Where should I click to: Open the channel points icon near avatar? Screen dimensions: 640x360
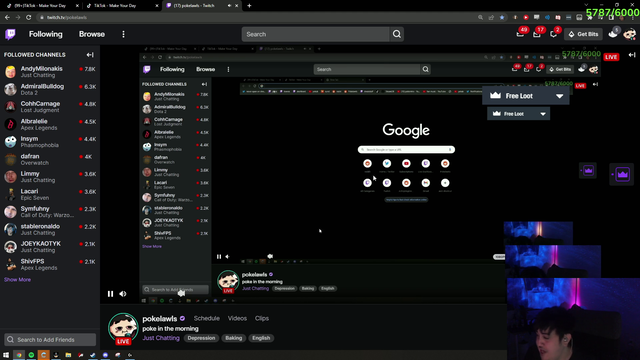tap(613, 33)
